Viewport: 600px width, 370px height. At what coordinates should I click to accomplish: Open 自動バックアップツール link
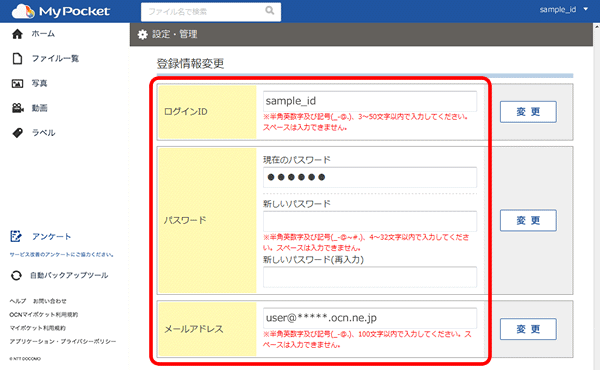pos(69,275)
